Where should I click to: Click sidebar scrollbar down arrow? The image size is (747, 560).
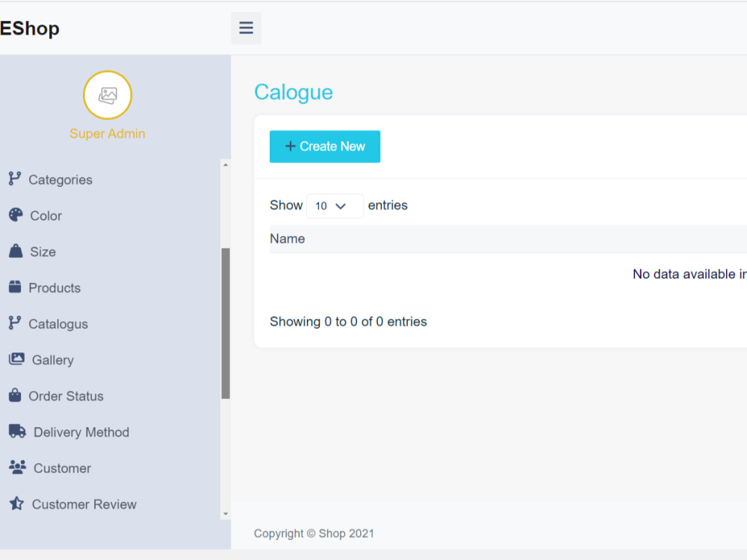[226, 514]
